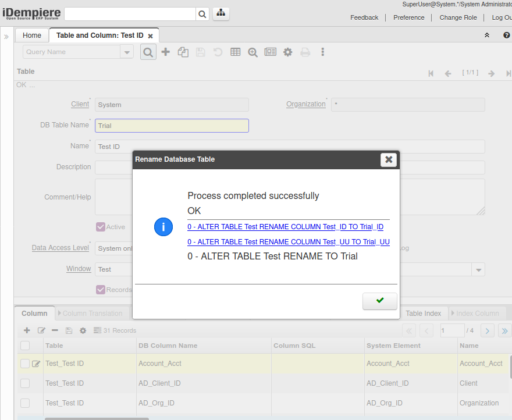512x420 pixels.
Task: Close the Rename Database Table dialog
Action: click(x=388, y=159)
